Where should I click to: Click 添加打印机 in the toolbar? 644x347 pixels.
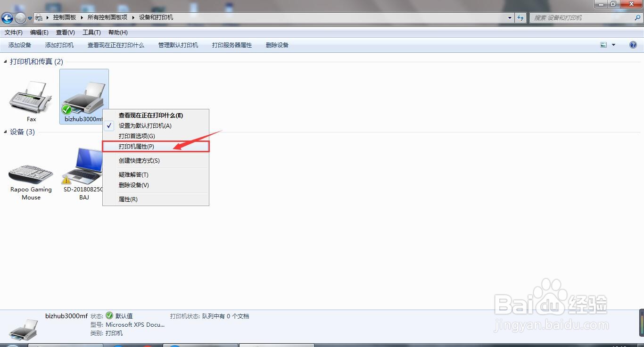point(59,45)
